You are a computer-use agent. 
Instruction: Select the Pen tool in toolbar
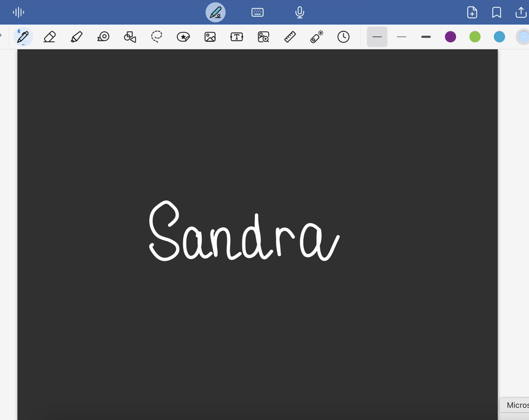[x=23, y=37]
